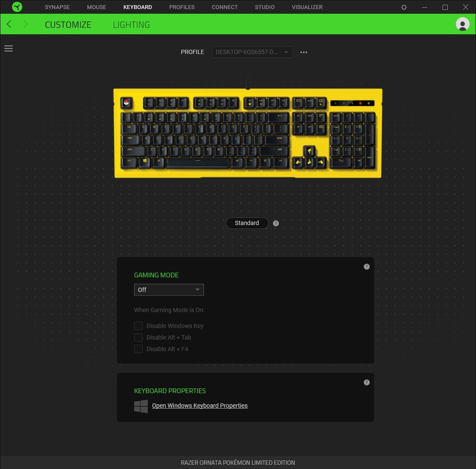Go back with the left arrow
476x469 pixels.
(9, 24)
